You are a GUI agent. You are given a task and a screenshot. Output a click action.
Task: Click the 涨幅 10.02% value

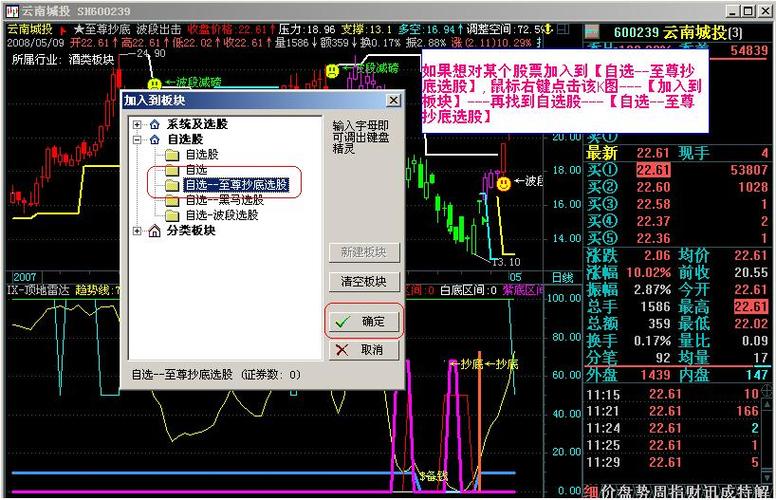tap(648, 273)
